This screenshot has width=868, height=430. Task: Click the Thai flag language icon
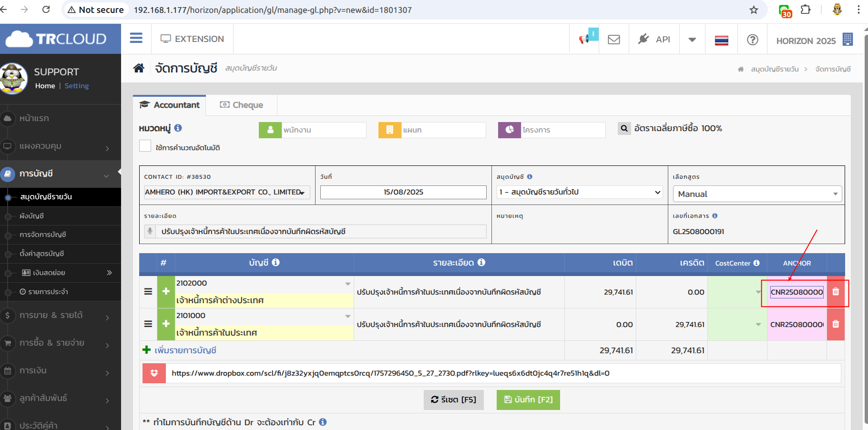721,40
